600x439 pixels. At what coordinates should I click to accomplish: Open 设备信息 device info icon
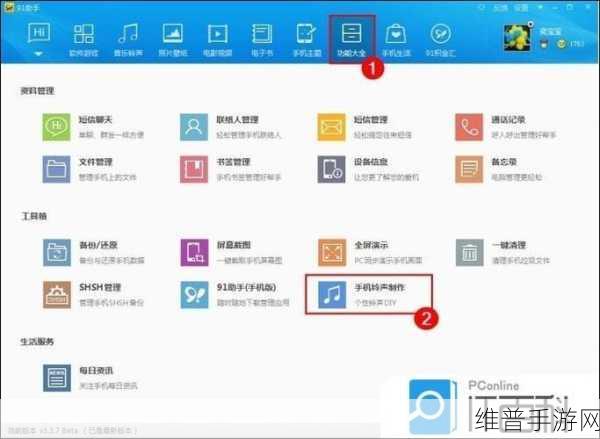point(331,169)
